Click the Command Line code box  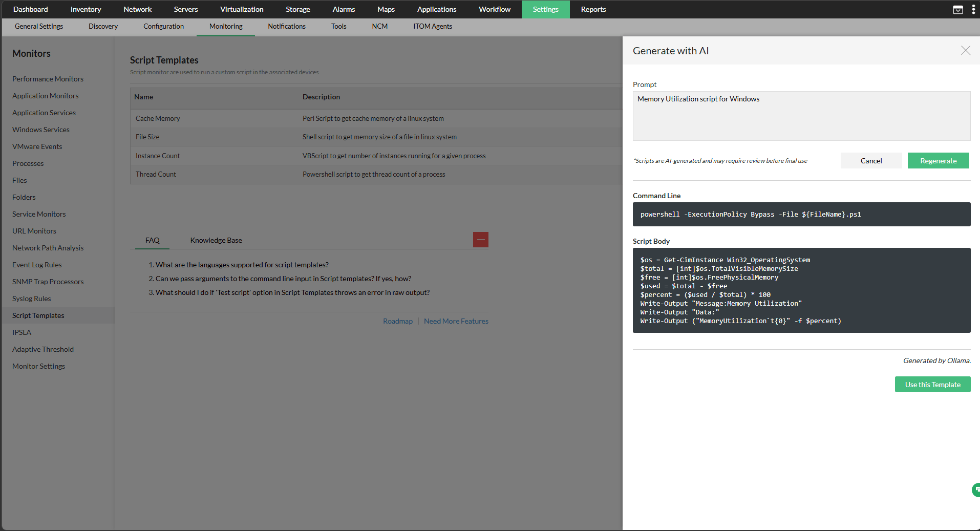pos(801,214)
